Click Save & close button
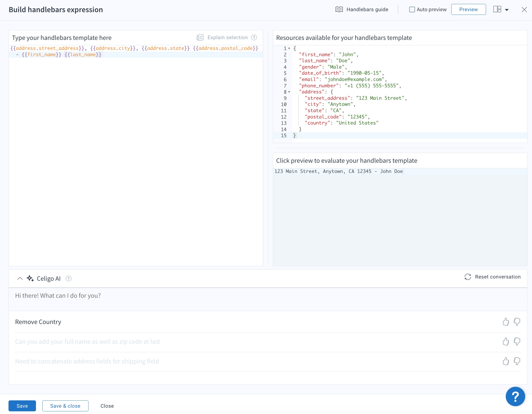The image size is (532, 414). [x=65, y=406]
